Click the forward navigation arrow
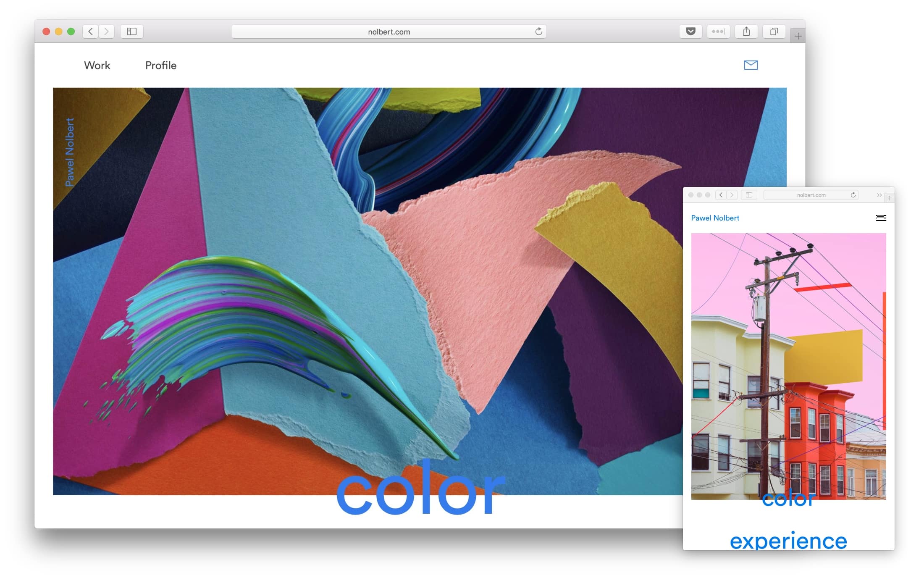The image size is (924, 578). click(107, 31)
